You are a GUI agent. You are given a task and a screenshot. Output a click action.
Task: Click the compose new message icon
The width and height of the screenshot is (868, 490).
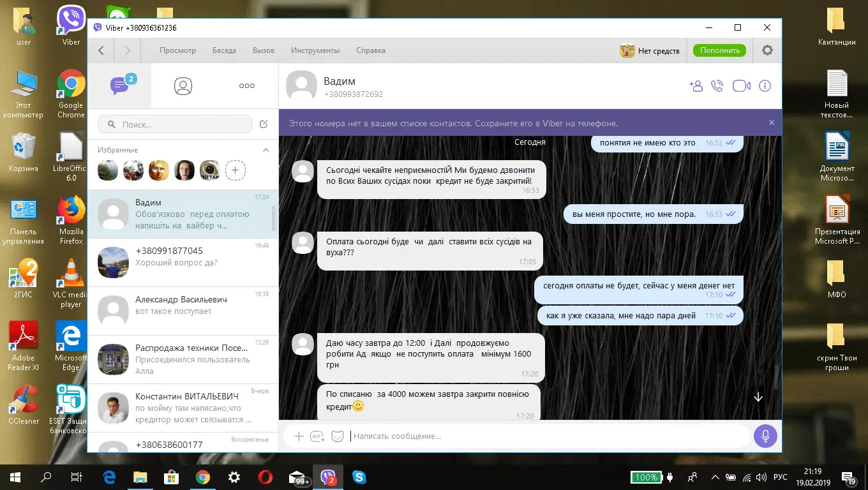[x=264, y=124]
